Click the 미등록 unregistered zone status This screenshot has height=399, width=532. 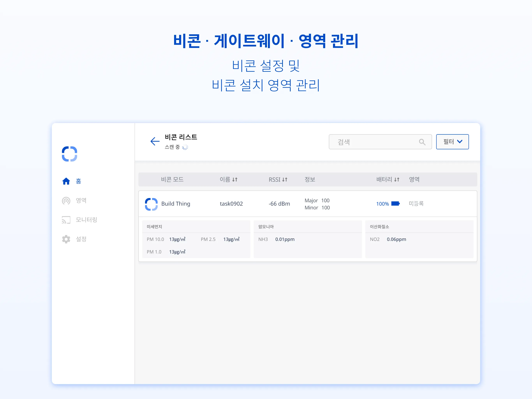(416, 204)
